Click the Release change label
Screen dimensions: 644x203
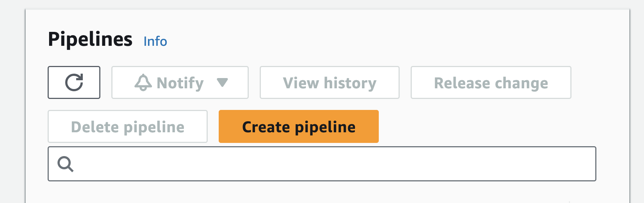click(x=491, y=83)
